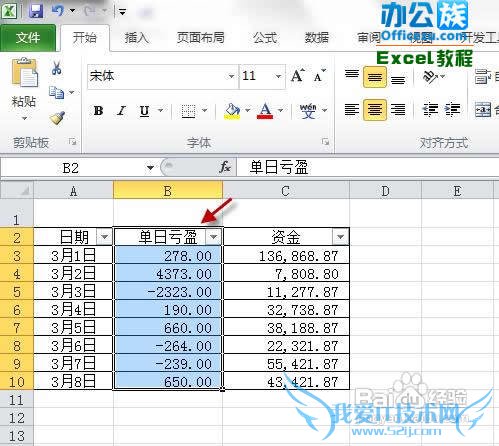The width and height of the screenshot is (499, 446).
Task: Click the formula bar showing 单日亏盈
Action: [x=367, y=167]
